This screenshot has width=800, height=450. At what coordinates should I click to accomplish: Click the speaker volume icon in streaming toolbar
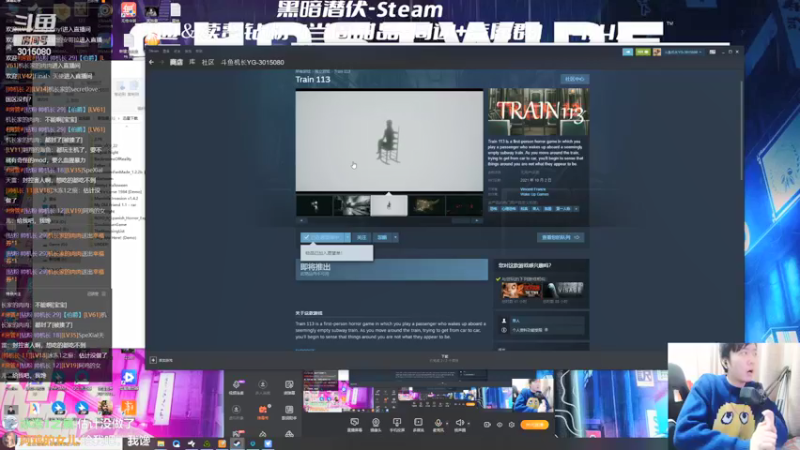459,424
